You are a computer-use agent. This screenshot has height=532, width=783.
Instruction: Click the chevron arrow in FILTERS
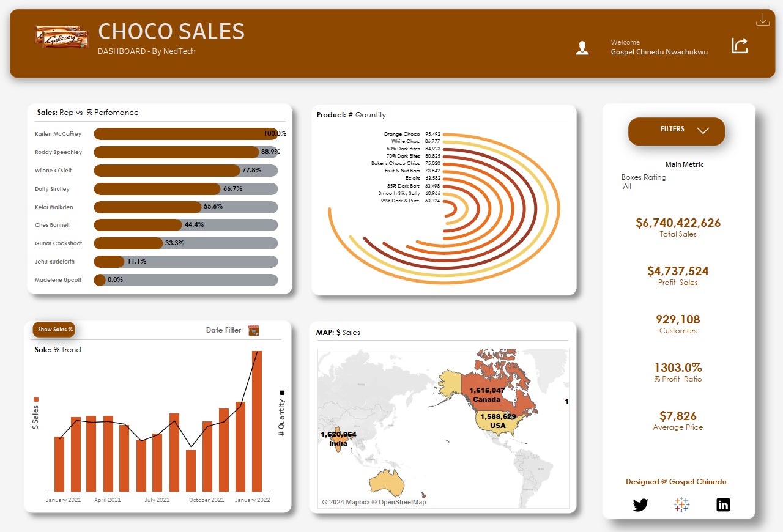pyautogui.click(x=703, y=130)
